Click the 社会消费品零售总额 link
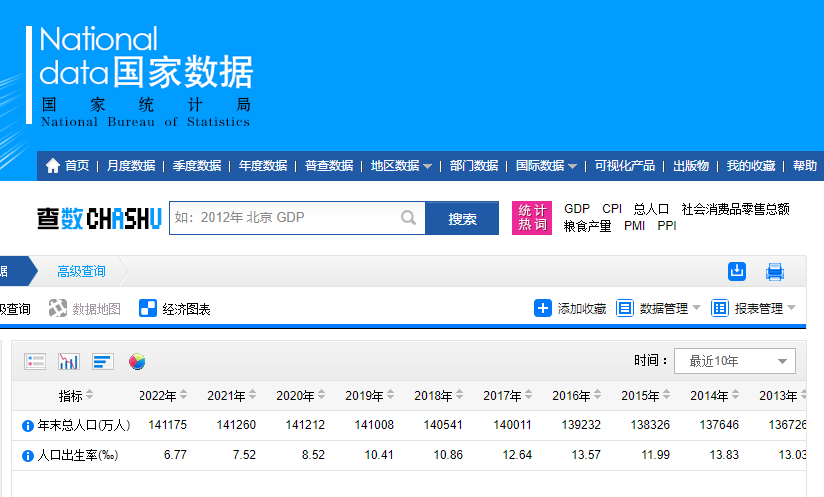 point(735,209)
